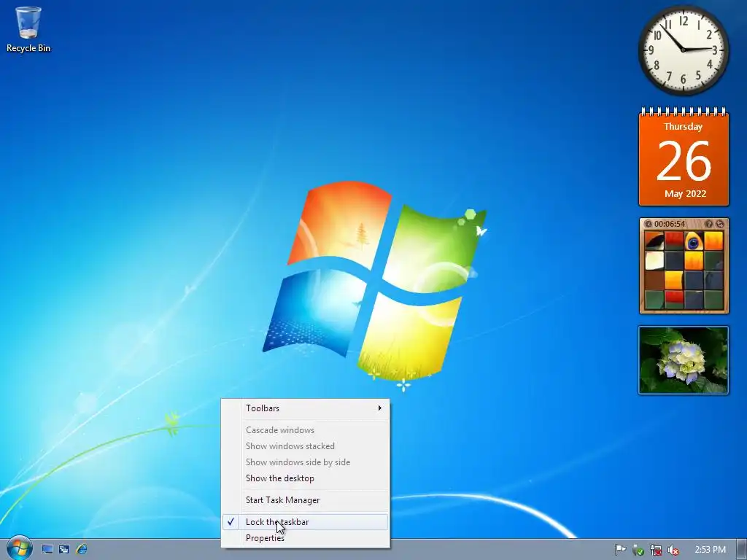This screenshot has width=747, height=560.
Task: Expand the Toolbars submenu arrow
Action: click(379, 408)
